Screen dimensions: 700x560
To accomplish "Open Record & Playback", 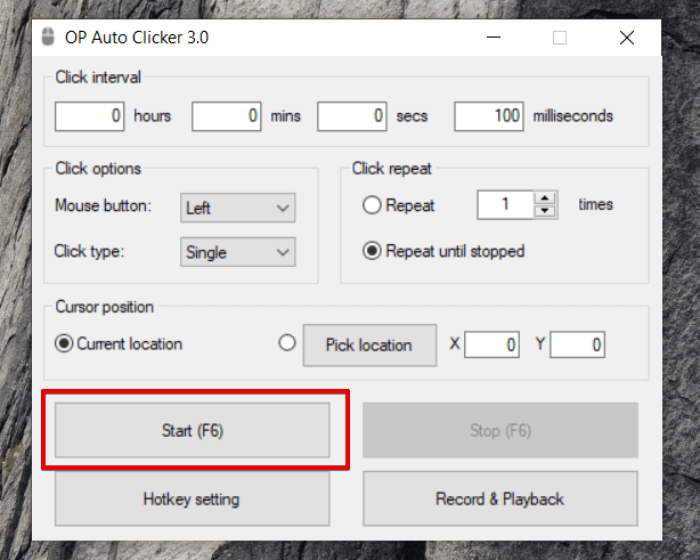I will [x=500, y=499].
